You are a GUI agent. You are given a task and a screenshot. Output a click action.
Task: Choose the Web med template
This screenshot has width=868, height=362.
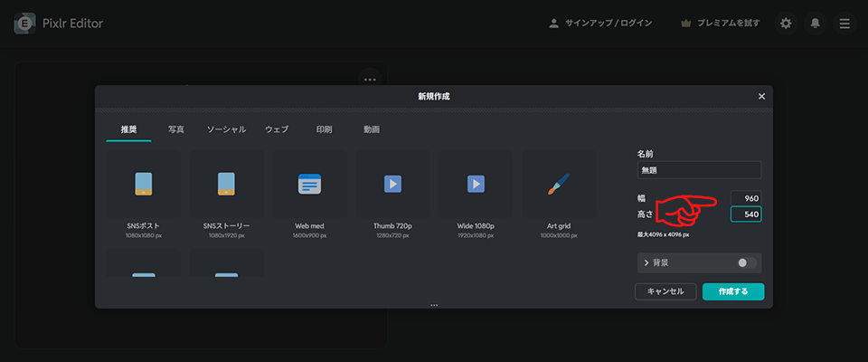310,184
